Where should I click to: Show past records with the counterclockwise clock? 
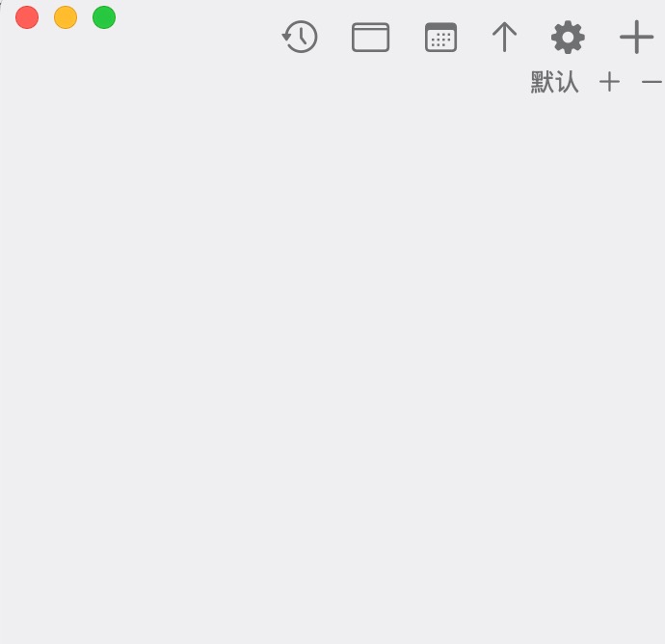pos(300,37)
